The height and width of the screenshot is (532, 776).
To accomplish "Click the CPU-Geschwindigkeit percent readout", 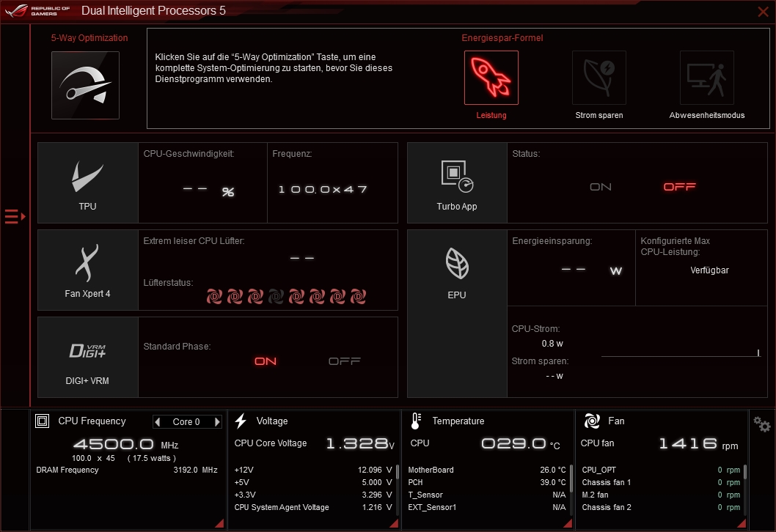I will (208, 191).
